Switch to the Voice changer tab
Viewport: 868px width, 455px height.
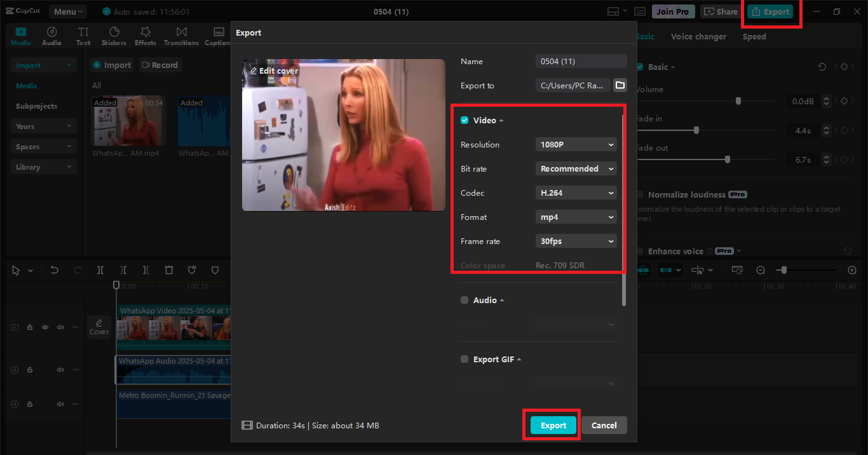tap(698, 37)
